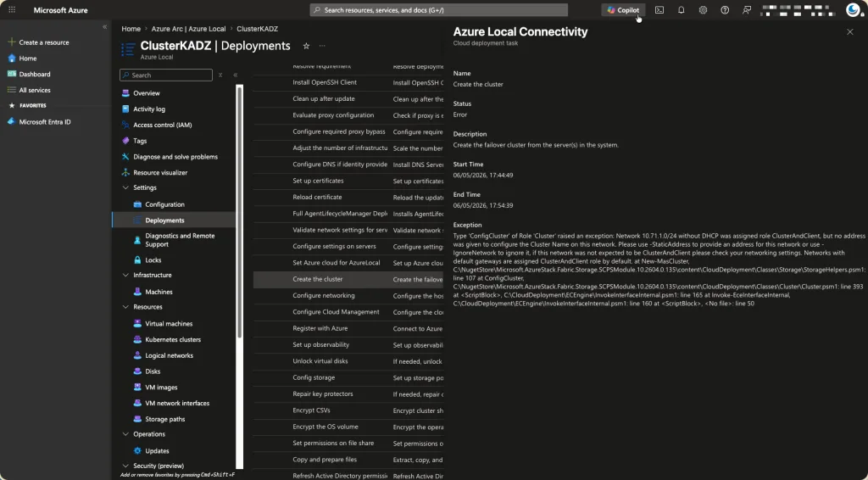Viewport: 868px width, 480px height.
Task: Favorite ClusterKADZ with the star icon
Action: pyautogui.click(x=306, y=46)
